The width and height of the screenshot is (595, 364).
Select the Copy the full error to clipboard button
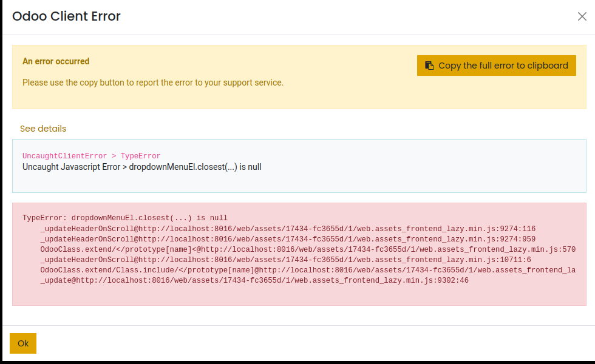(496, 65)
